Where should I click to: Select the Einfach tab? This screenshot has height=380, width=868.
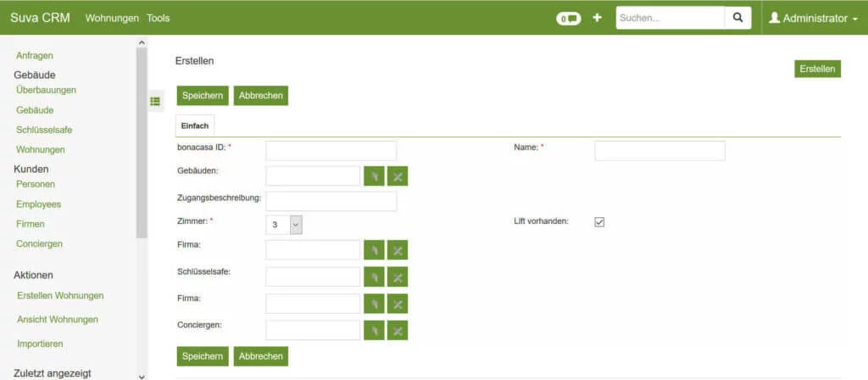tap(195, 126)
